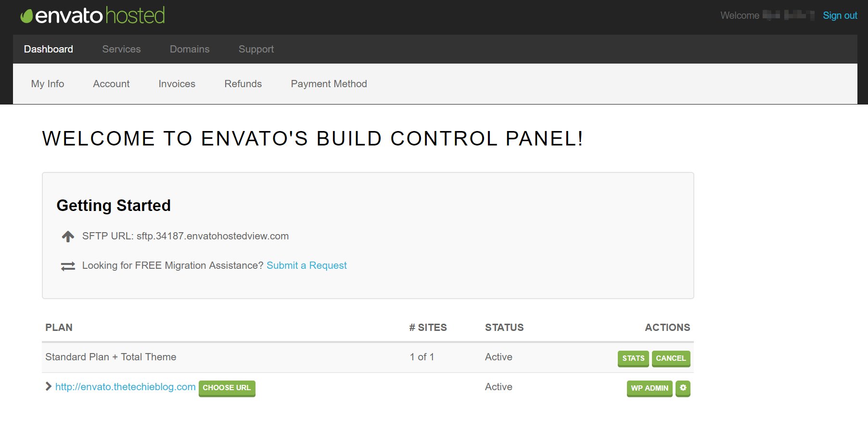This screenshot has height=434, width=868.
Task: Go to the Domains tab
Action: (x=190, y=49)
